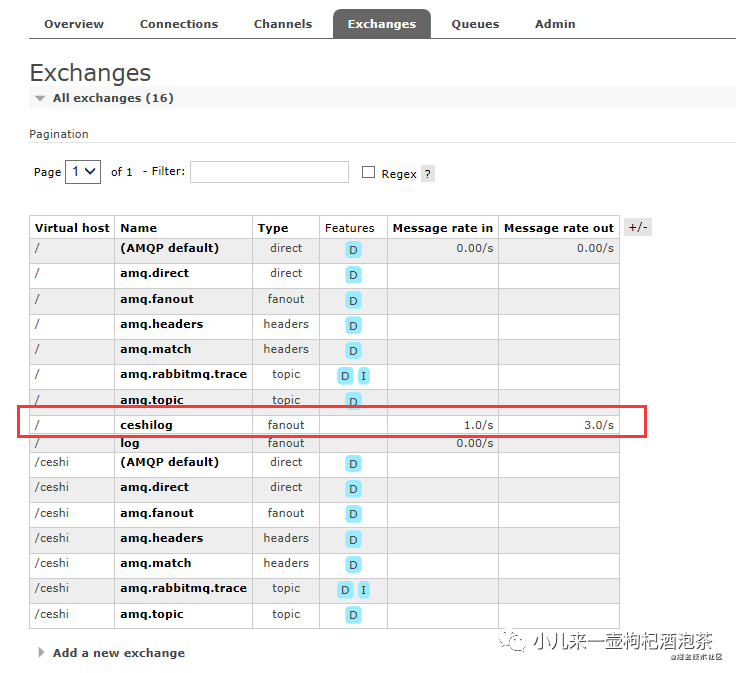Open the Page number dropdown
Image resolution: width=736 pixels, height=673 pixels.
pyautogui.click(x=83, y=172)
